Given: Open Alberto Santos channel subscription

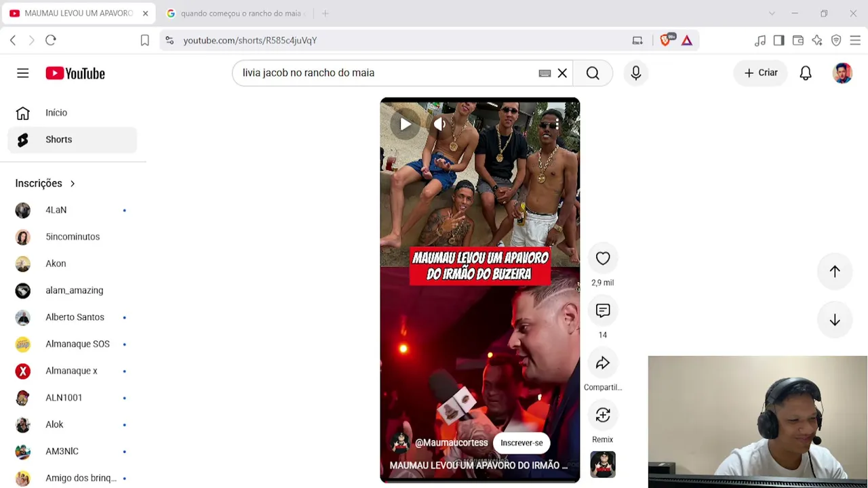Looking at the screenshot, I should click(x=73, y=317).
